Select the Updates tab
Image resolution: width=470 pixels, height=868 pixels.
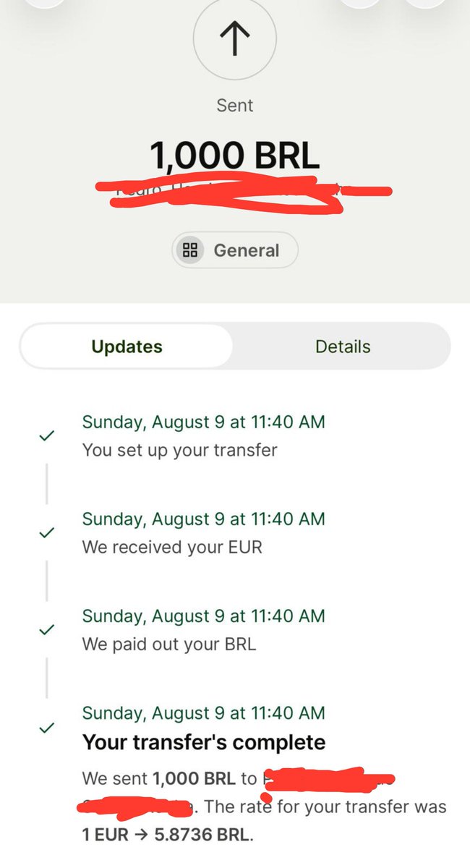tap(127, 346)
